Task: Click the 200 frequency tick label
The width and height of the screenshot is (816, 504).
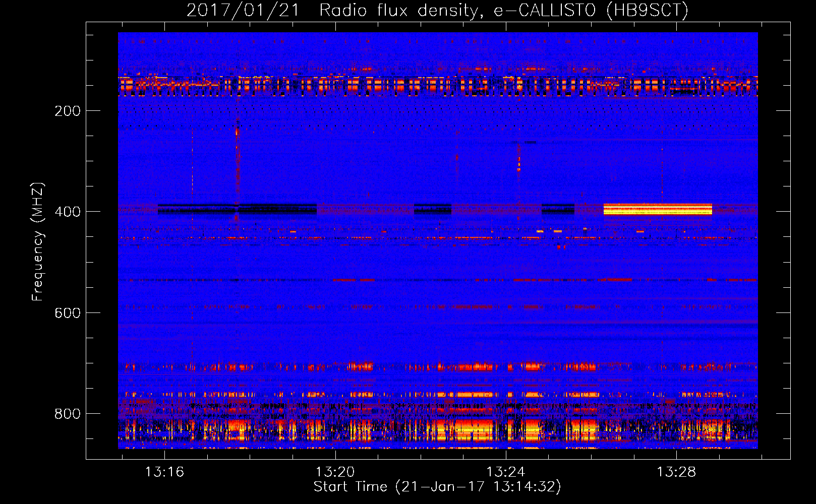Action: pyautogui.click(x=68, y=111)
